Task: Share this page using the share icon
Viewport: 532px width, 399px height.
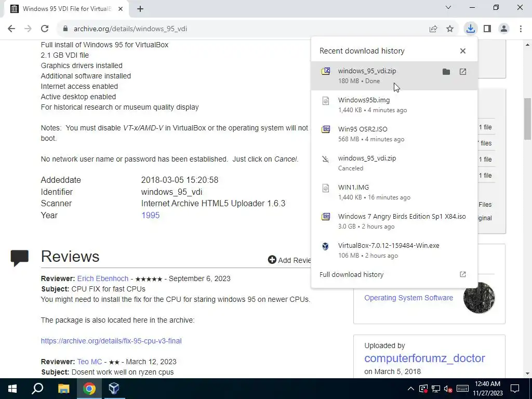Action: [433, 29]
